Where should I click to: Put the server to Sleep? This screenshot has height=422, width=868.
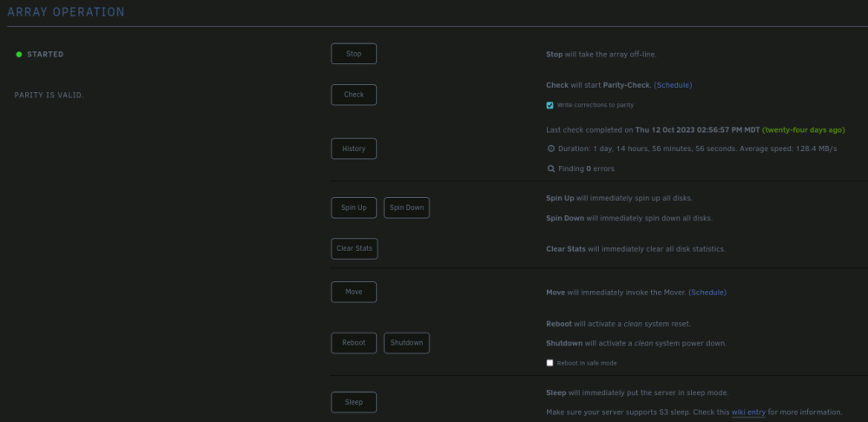click(x=354, y=402)
